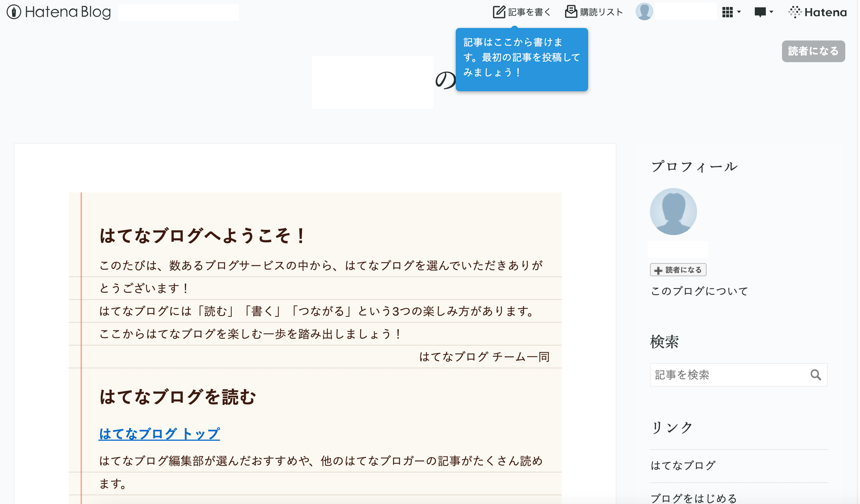This screenshot has height=504, width=860.
Task: Click the large profile avatar image
Action: click(673, 212)
